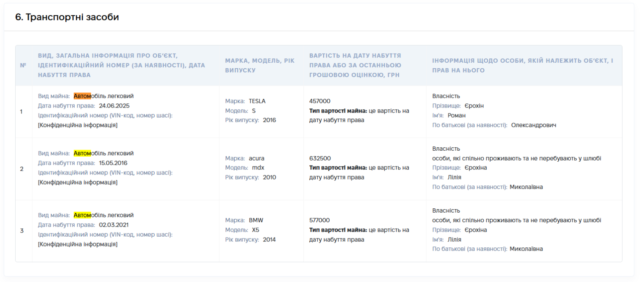
Task: Select the orange-highlighted "Автом" text in row 1
Action: pos(82,96)
